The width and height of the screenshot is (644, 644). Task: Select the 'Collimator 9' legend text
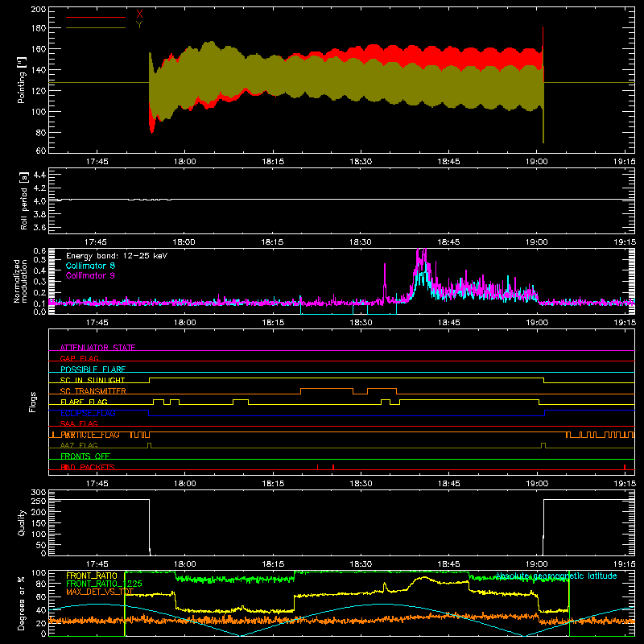(x=90, y=275)
